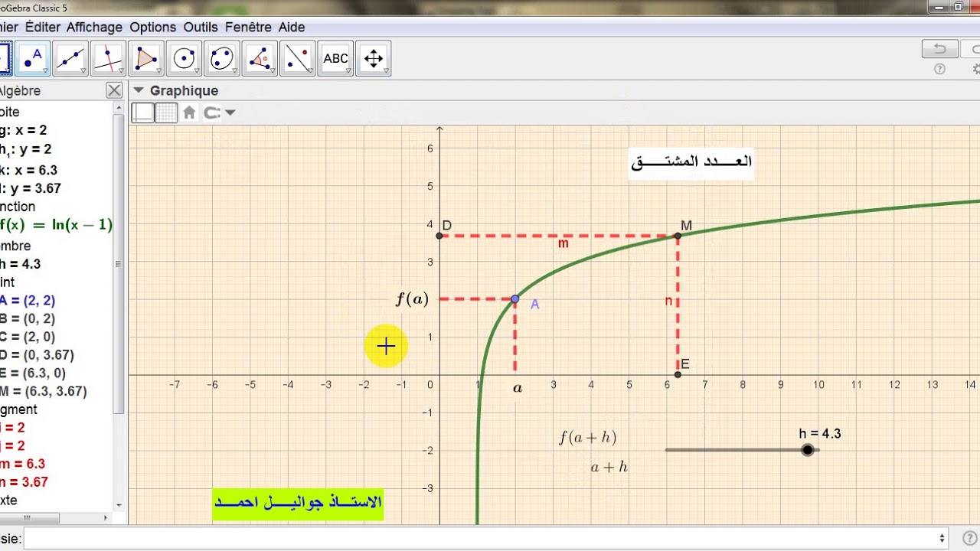Select the Perpendicular line tool
The height and width of the screenshot is (551, 980).
tap(108, 58)
